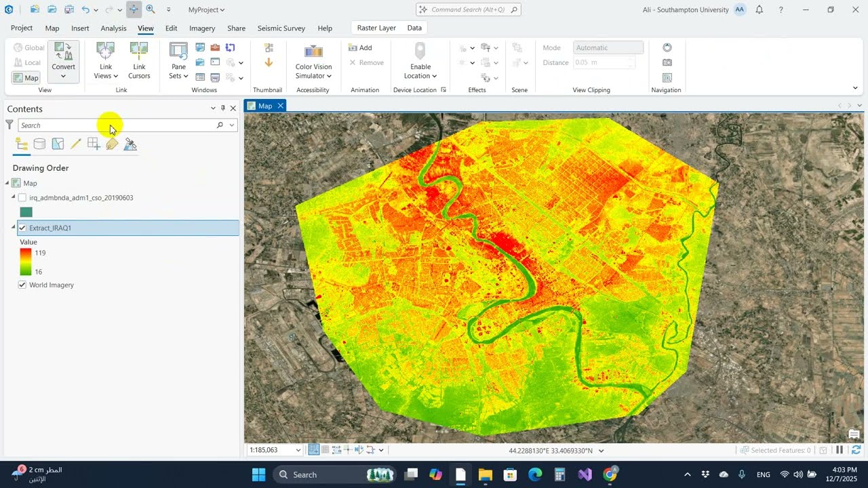Open the MyProject title dropdown
The height and width of the screenshot is (488, 868).
point(207,9)
